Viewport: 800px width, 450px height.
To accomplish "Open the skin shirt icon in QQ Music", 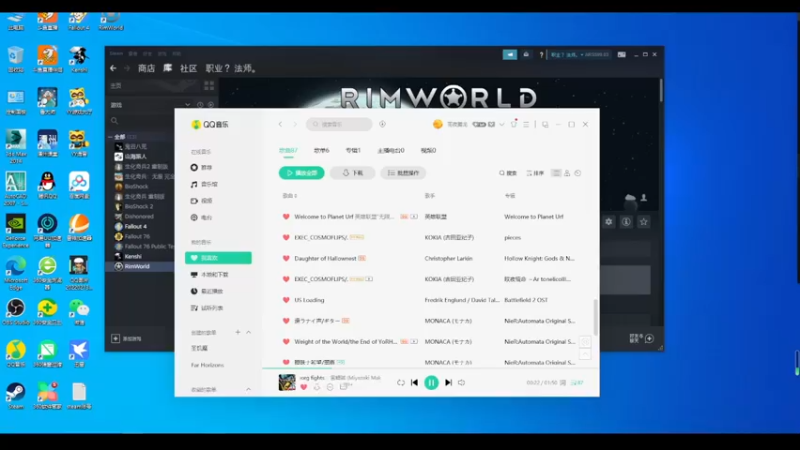I will [x=514, y=124].
